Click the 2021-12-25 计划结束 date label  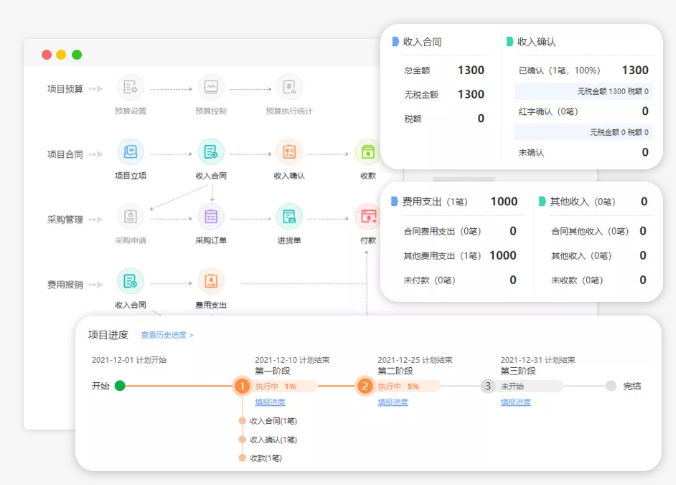(x=415, y=360)
